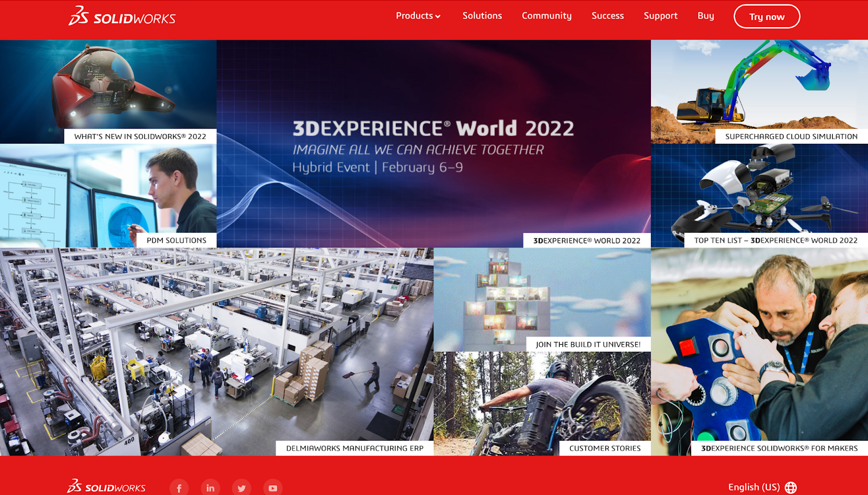This screenshot has height=495, width=868.
Task: Expand the Products dropdown menu
Action: 418,16
